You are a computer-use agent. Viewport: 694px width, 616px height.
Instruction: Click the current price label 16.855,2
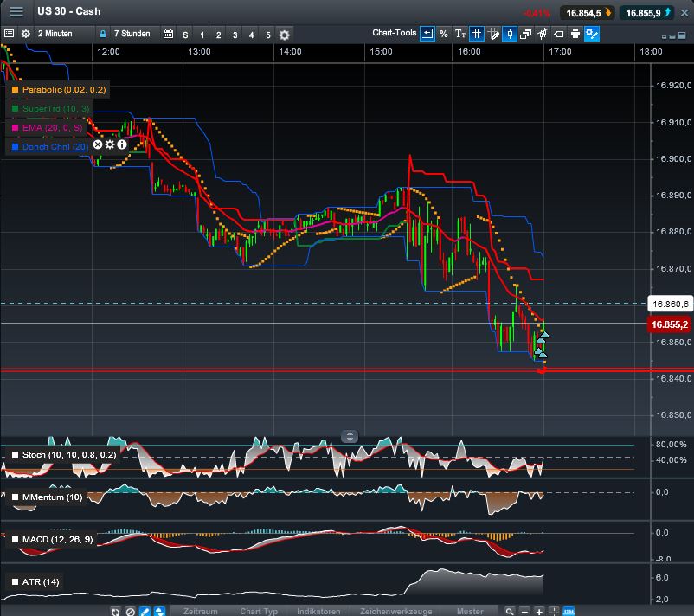[x=669, y=324]
